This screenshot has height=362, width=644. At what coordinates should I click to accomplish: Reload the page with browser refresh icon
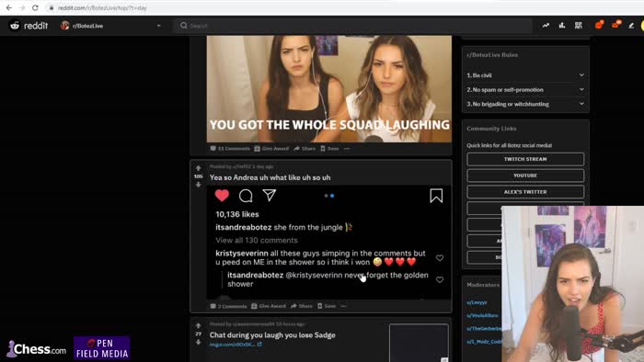pos(35,7)
